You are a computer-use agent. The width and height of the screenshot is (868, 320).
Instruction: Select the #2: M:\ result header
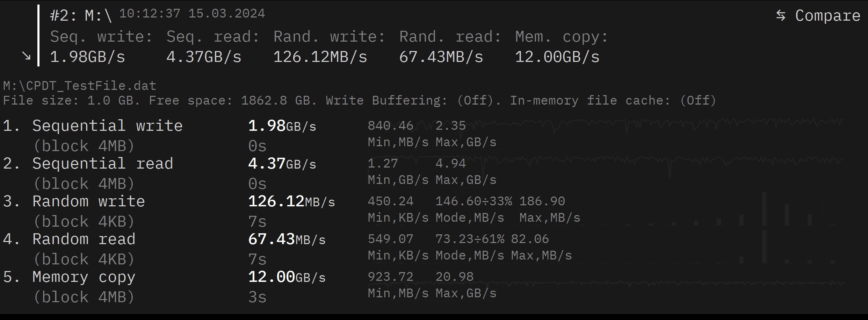pos(81,15)
